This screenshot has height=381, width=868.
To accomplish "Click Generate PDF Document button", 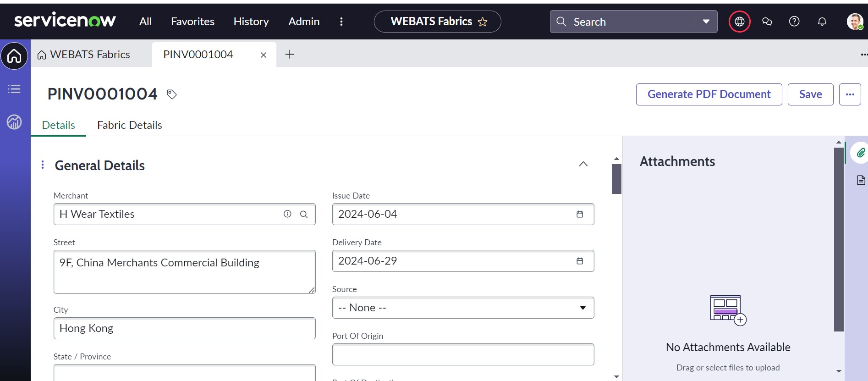I will click(x=709, y=94).
